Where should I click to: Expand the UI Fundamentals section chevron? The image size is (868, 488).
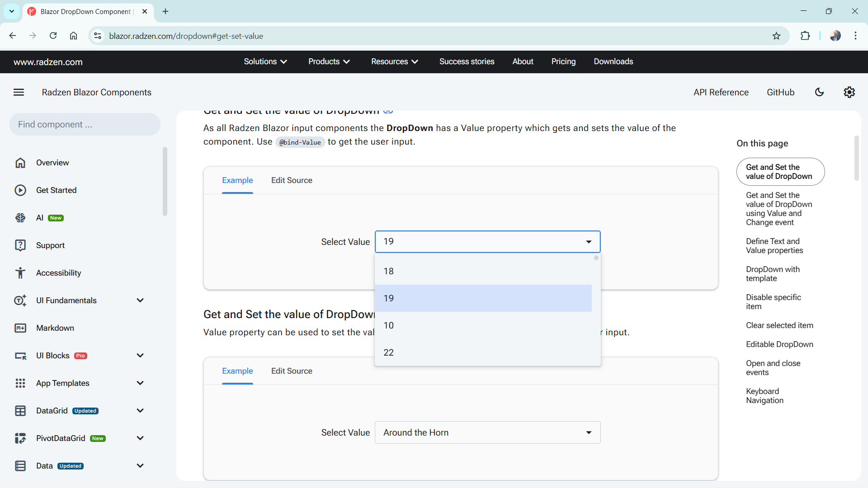pyautogui.click(x=140, y=300)
